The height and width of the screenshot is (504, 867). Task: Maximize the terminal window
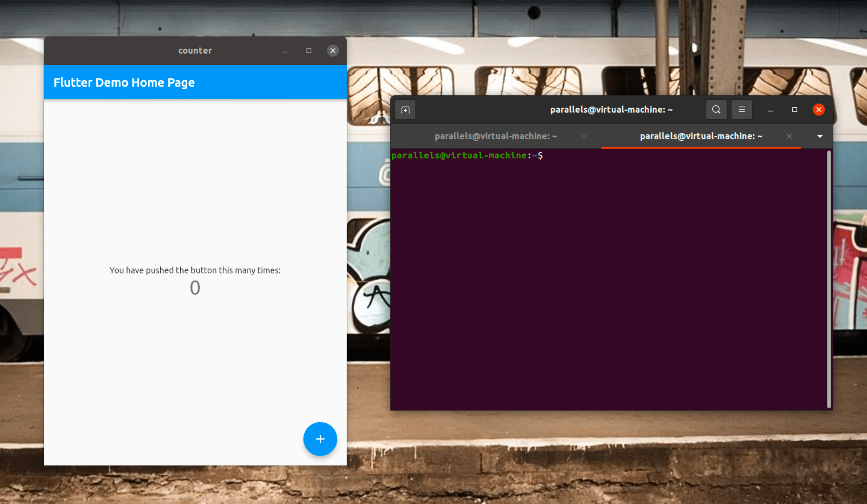click(x=794, y=109)
